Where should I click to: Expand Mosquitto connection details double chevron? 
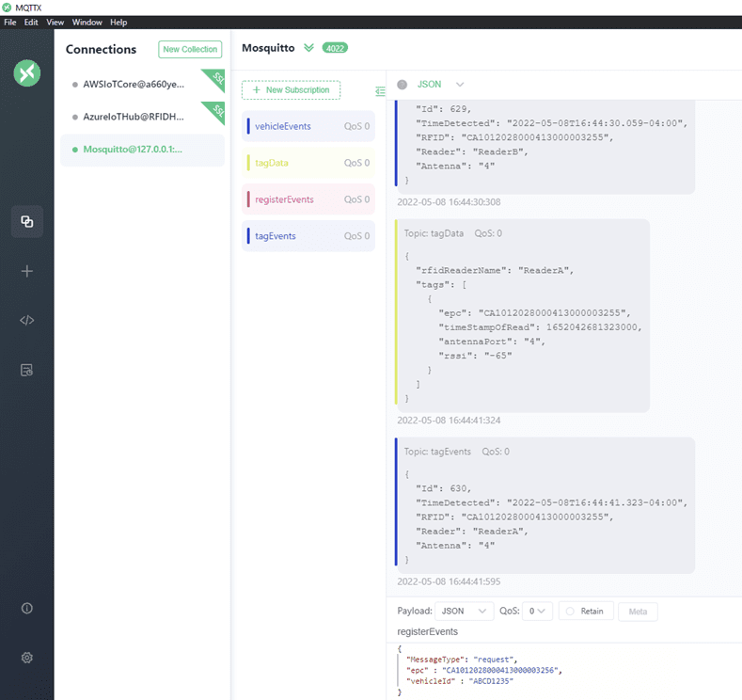pos(308,48)
